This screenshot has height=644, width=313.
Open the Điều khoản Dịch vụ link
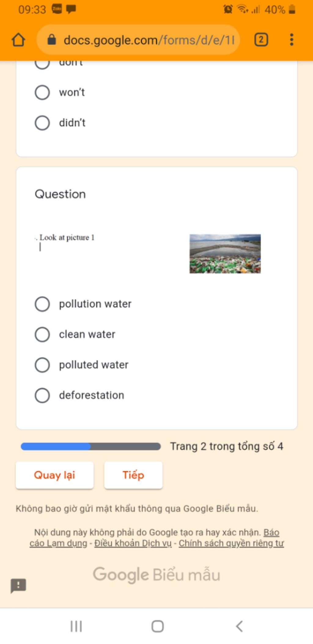pos(133,543)
